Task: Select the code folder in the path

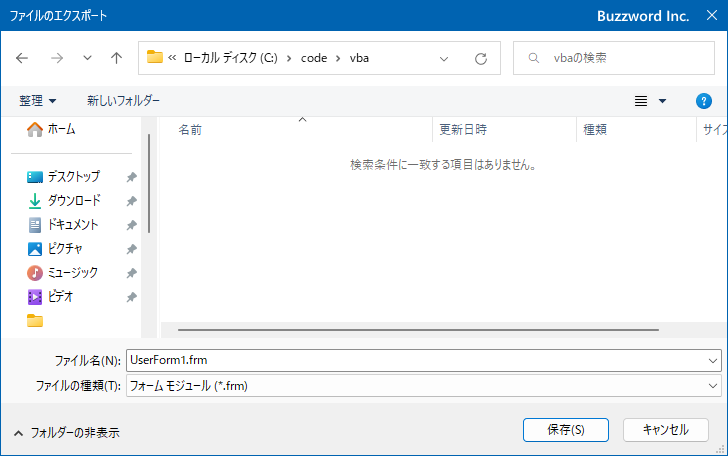Action: click(314, 58)
